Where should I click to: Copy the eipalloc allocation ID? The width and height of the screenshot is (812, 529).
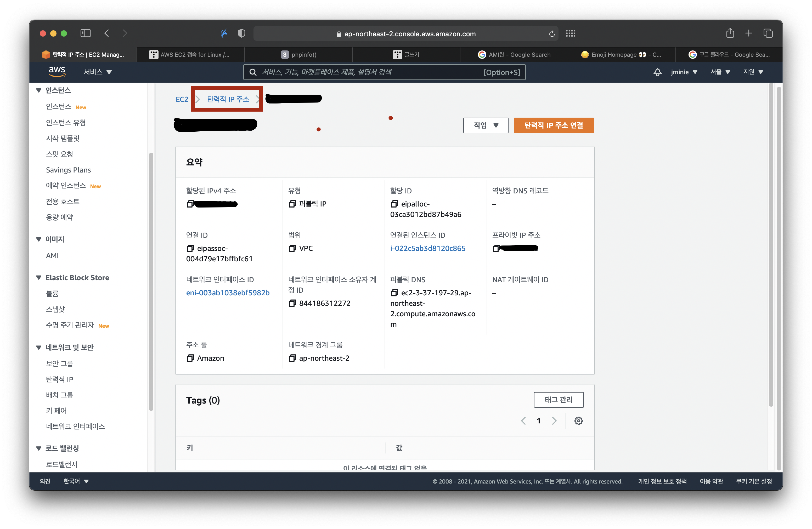[394, 204]
